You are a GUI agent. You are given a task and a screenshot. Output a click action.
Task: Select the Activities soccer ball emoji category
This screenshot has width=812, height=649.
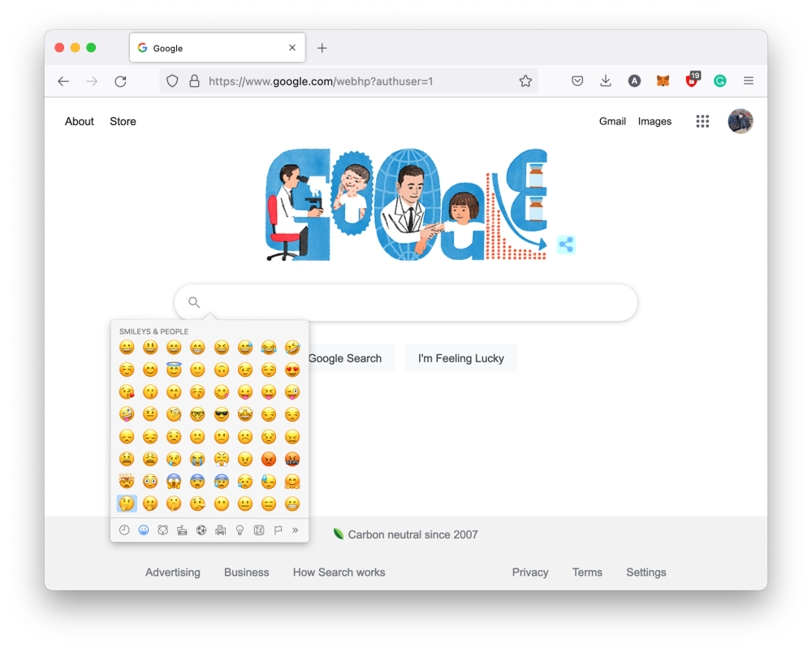202,530
